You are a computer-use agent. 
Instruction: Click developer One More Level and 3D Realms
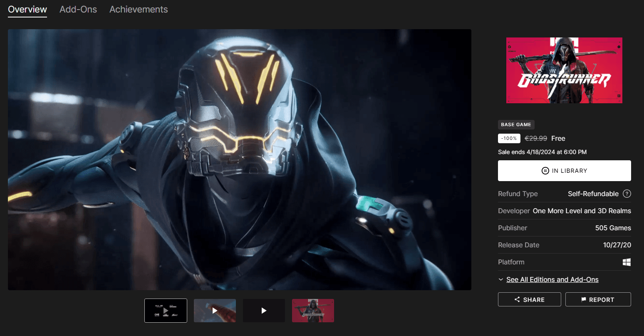point(582,211)
